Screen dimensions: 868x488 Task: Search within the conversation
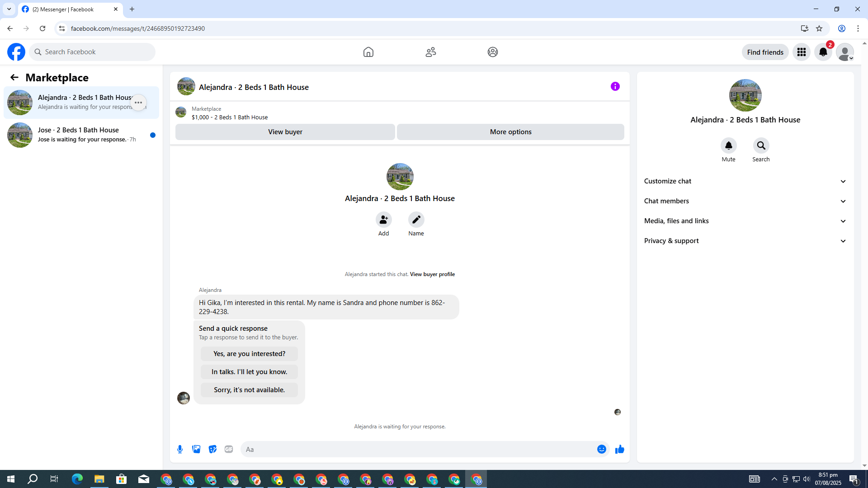[x=761, y=146]
